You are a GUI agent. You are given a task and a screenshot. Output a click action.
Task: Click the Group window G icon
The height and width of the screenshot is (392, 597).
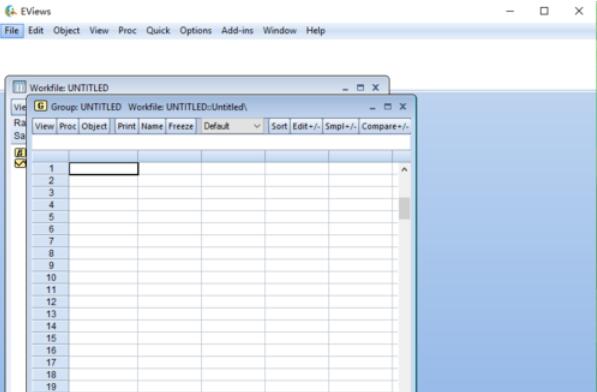pos(40,106)
